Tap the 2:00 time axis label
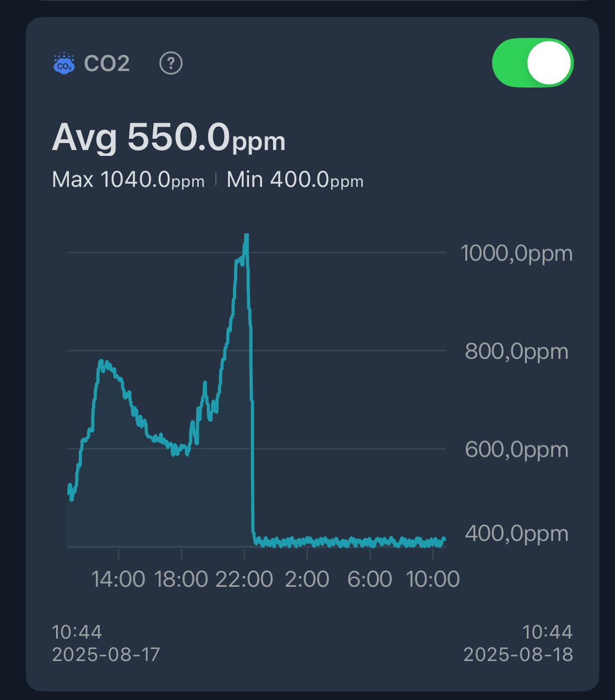 (x=307, y=579)
